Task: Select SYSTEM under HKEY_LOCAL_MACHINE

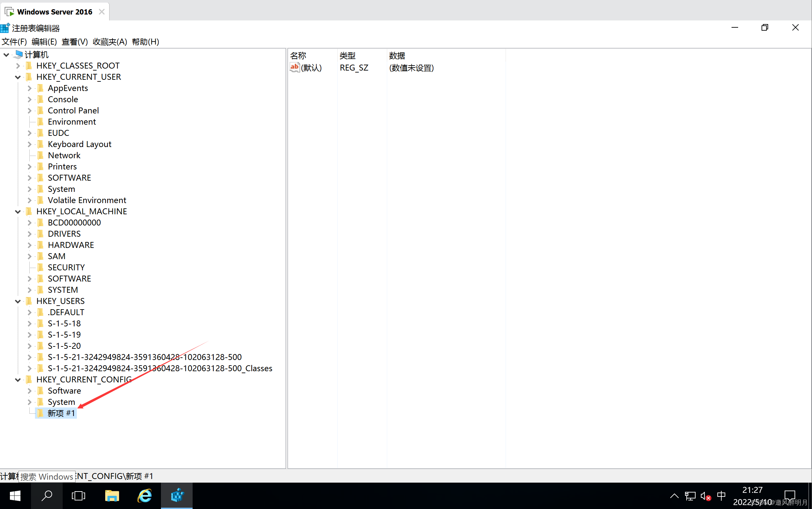Action: [63, 290]
